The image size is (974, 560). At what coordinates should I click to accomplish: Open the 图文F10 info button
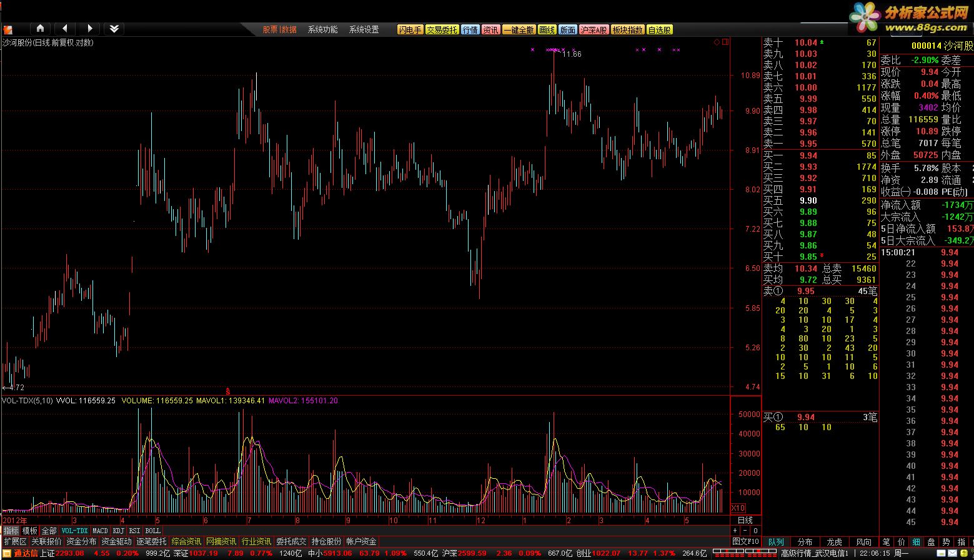point(745,541)
